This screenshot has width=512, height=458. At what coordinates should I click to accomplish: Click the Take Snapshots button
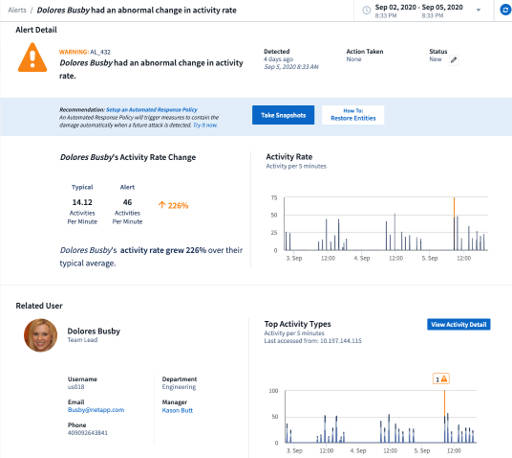tap(283, 115)
